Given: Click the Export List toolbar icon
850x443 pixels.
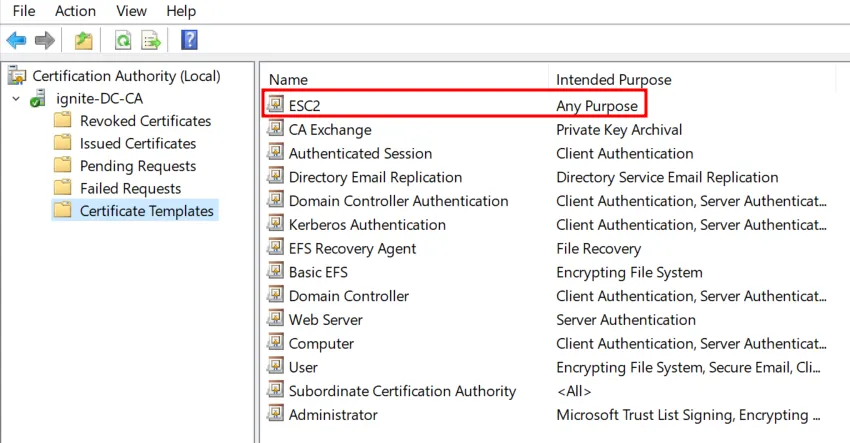Looking at the screenshot, I should 151,40.
